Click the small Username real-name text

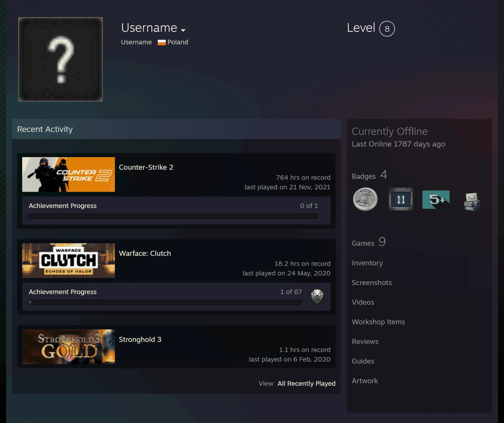click(x=136, y=42)
